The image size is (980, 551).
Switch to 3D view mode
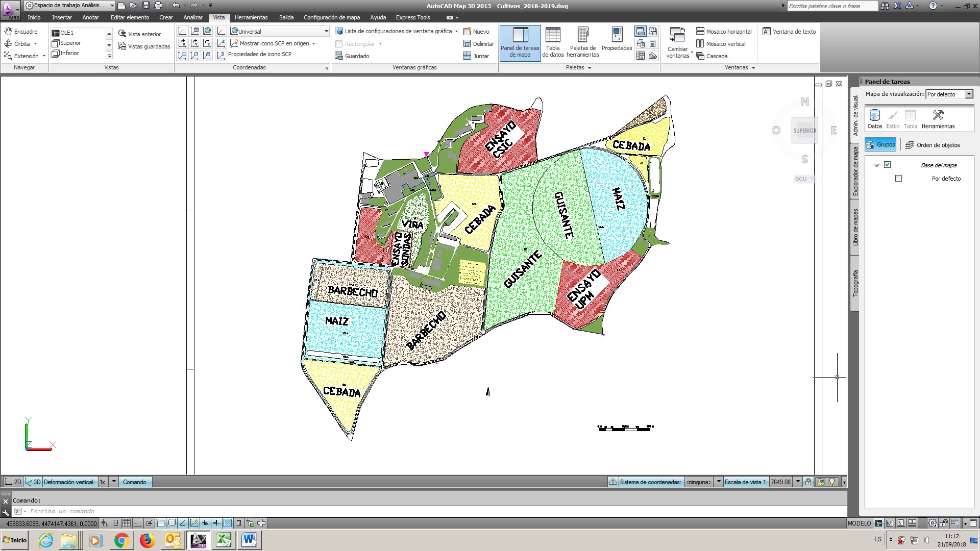point(33,482)
